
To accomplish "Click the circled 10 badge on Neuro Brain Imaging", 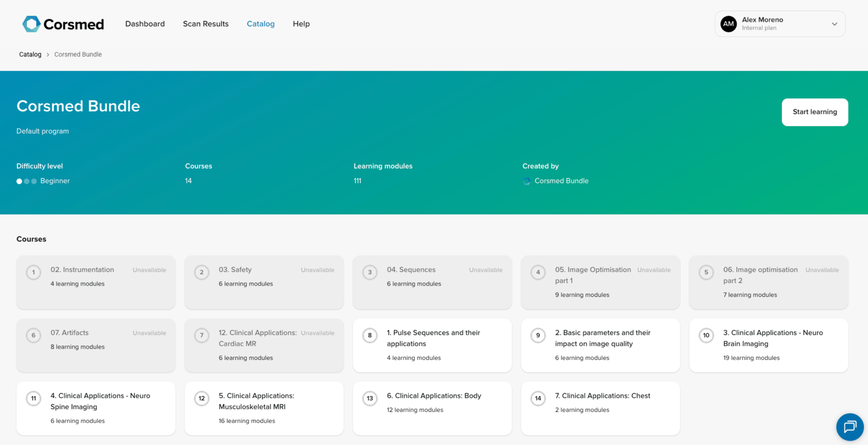I will 706,335.
